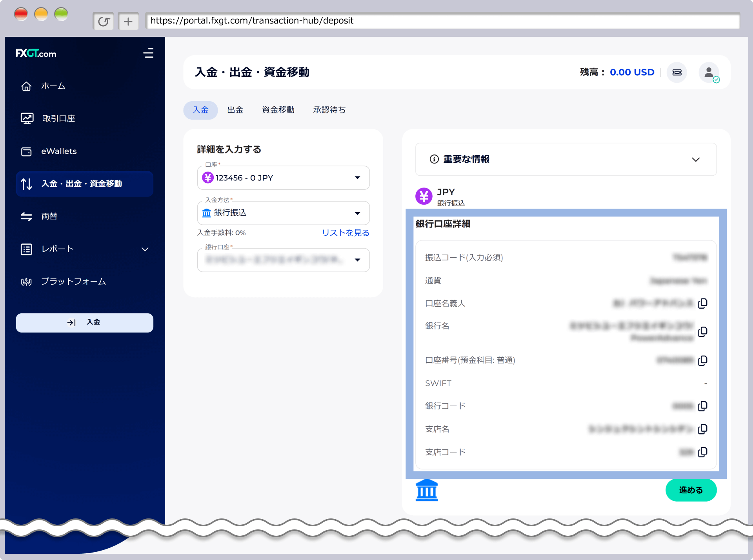Viewport: 753px width, 560px height.
Task: Switch to the 出金 tab
Action: [x=235, y=110]
